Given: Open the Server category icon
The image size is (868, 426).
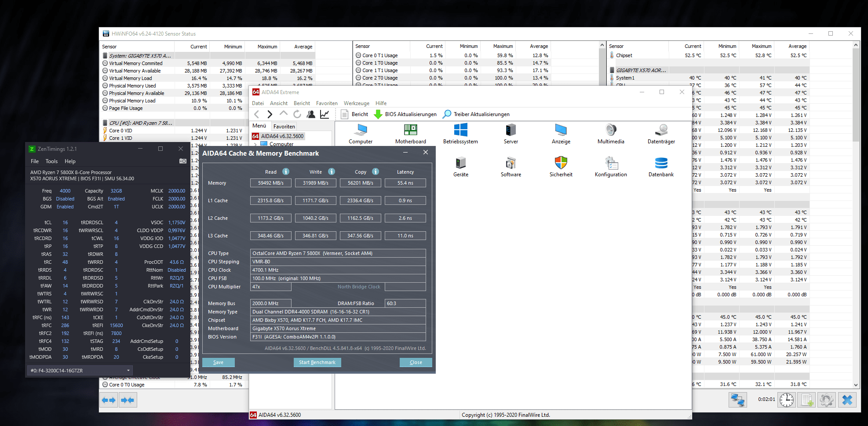Looking at the screenshot, I should tap(511, 134).
